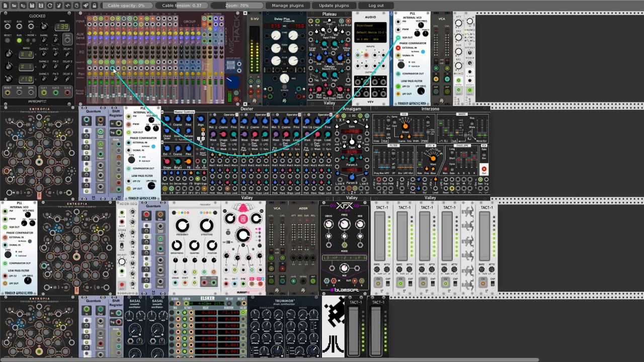Click the Cable tension slider
This screenshot has height=362, width=644.
tap(182, 6)
